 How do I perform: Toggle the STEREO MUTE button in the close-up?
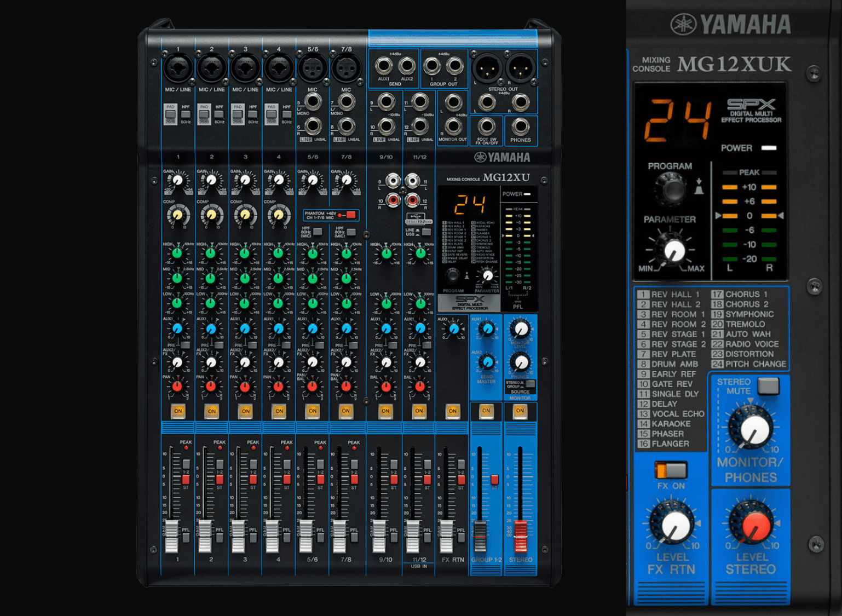coord(769,386)
